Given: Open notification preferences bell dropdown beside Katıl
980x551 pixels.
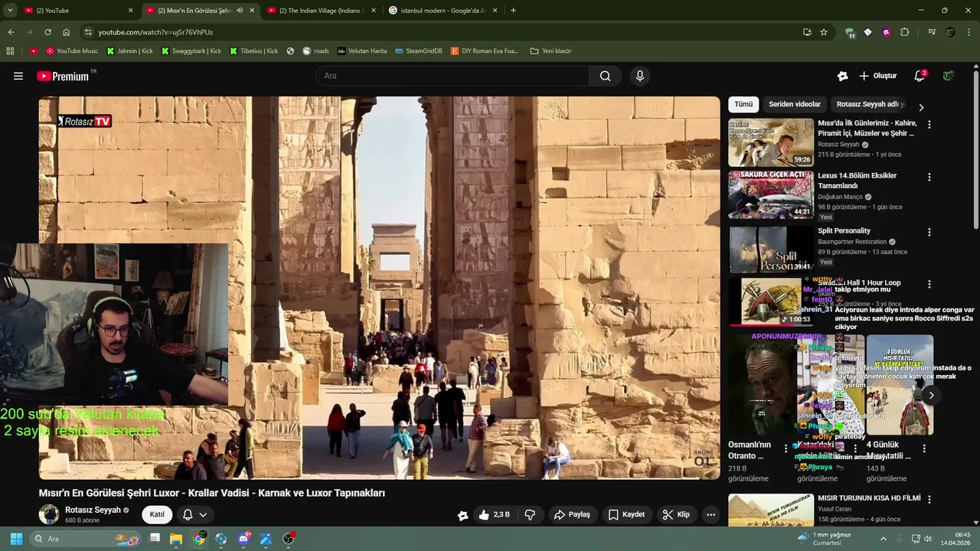Looking at the screenshot, I should coord(194,514).
